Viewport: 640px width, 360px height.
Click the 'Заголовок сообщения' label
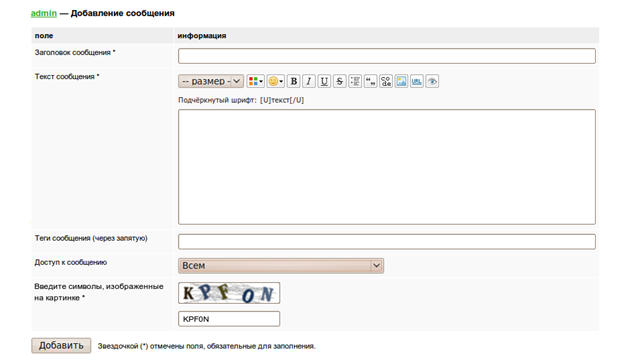click(75, 52)
